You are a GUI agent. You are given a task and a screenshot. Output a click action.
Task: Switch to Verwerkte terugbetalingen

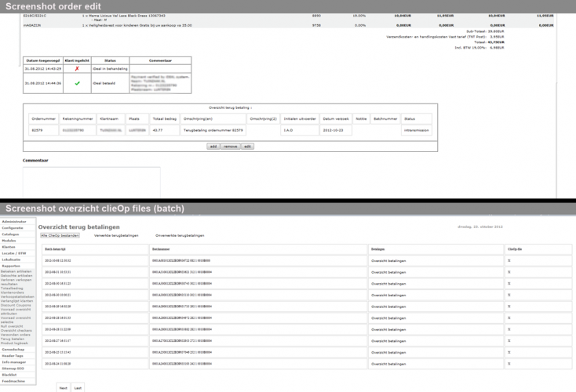pyautogui.click(x=116, y=235)
